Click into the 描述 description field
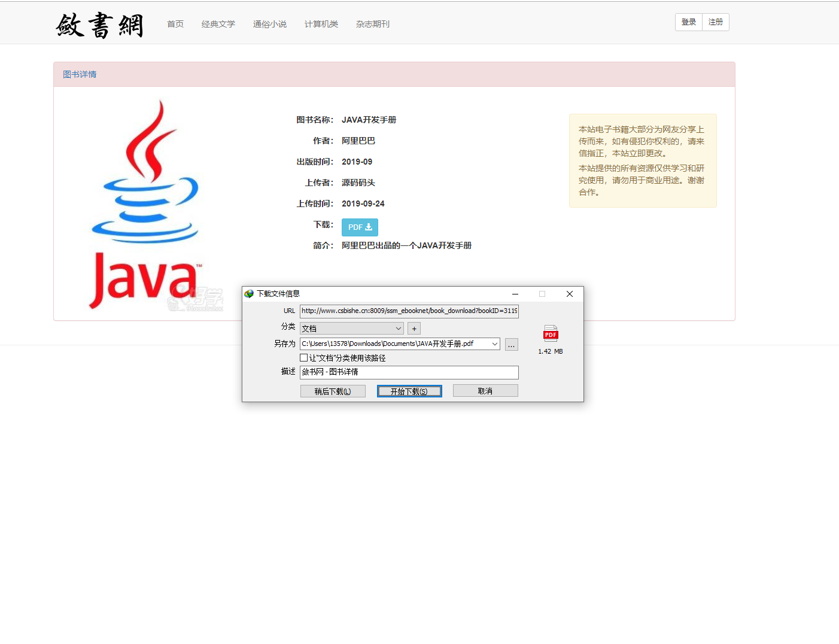 409,372
